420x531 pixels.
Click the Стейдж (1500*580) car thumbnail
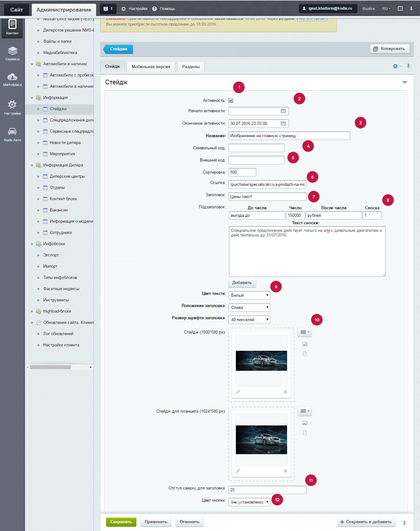[261, 361]
